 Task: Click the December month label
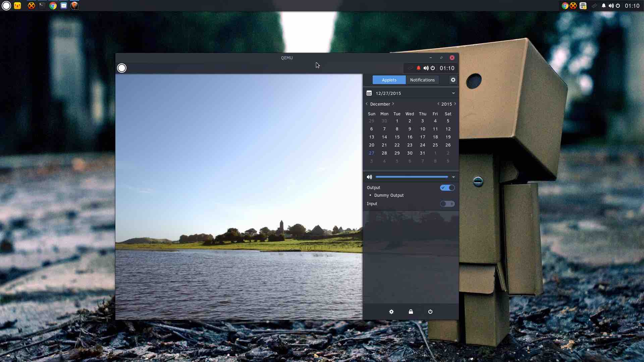[x=380, y=104]
